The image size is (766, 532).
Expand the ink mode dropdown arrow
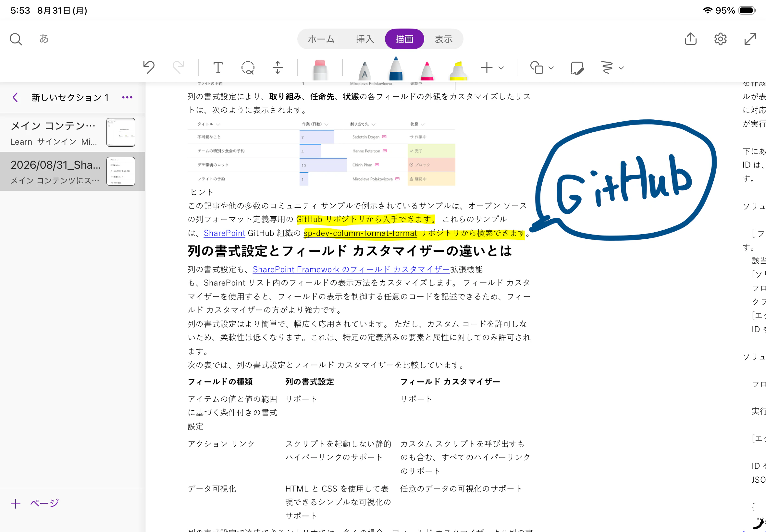[x=621, y=68]
